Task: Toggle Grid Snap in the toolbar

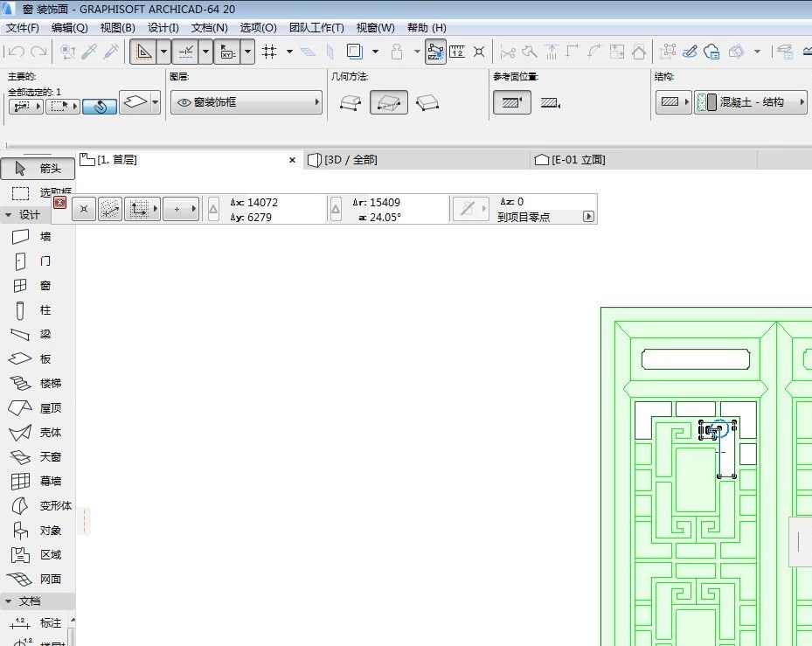Action: click(269, 52)
